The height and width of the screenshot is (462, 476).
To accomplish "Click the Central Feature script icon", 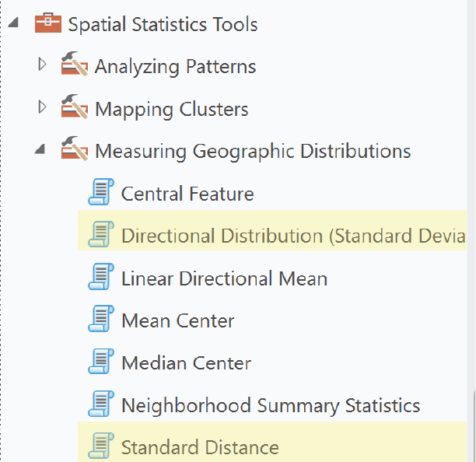I will (101, 191).
